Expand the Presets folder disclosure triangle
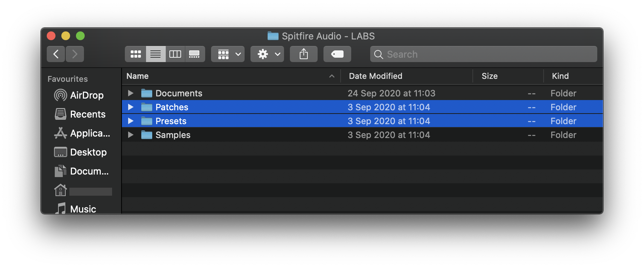This screenshot has height=268, width=644. click(x=130, y=121)
